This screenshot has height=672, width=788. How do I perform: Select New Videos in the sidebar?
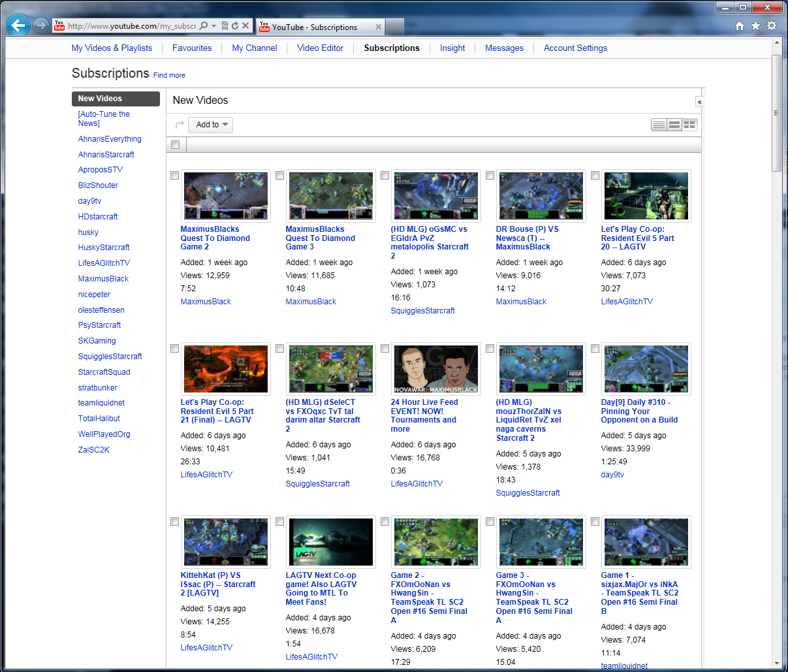click(x=116, y=99)
